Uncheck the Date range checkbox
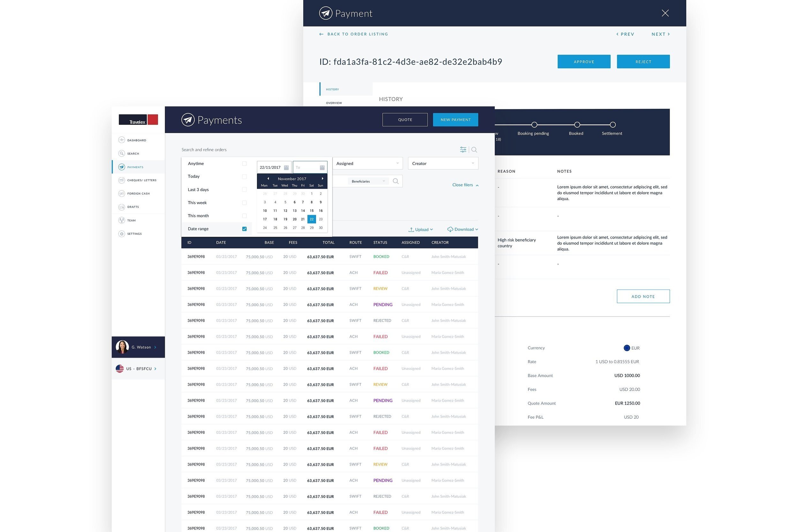798x532 pixels. click(244, 229)
